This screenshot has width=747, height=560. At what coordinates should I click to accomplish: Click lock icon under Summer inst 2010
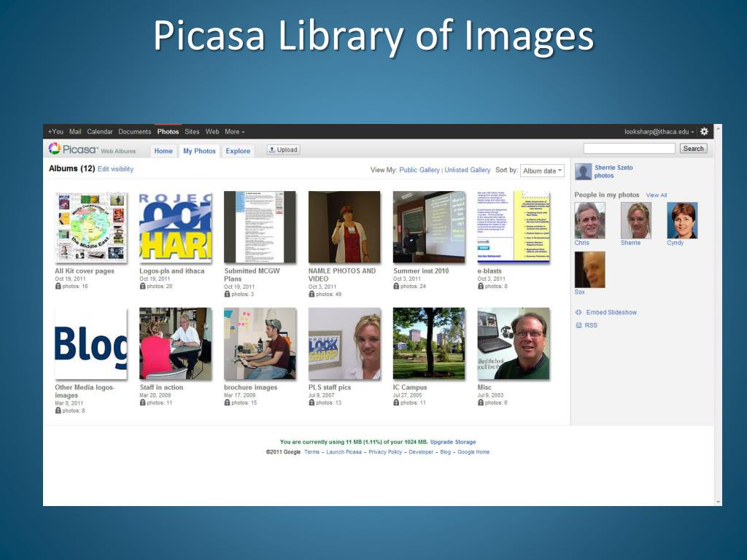click(396, 286)
